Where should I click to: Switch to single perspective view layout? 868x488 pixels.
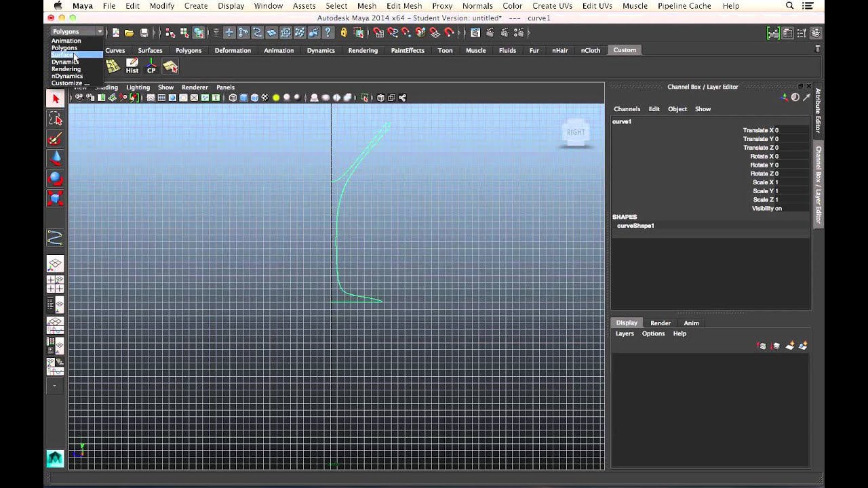pos(56,264)
